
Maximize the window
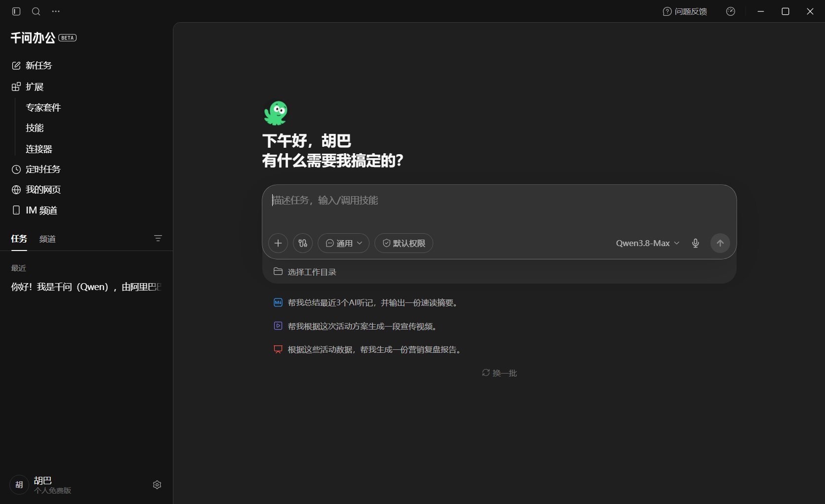click(785, 11)
